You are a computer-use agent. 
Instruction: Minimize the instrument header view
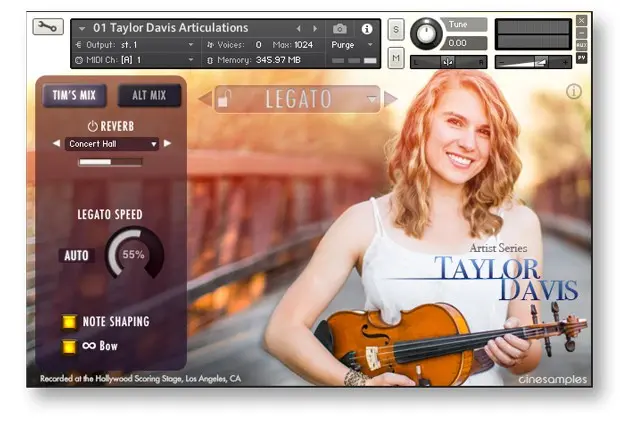click(581, 33)
